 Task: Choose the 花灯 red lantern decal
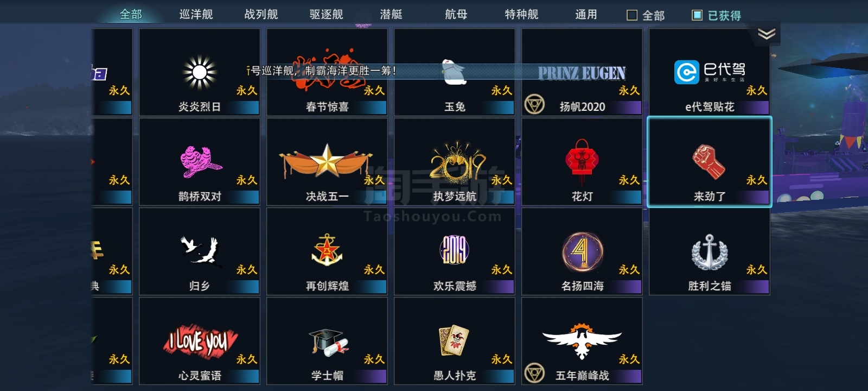582,162
